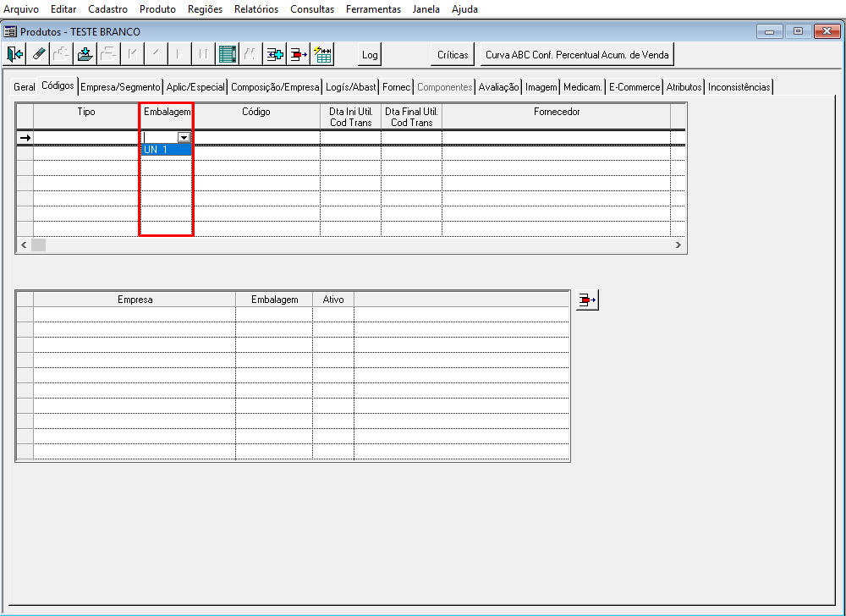
Task: Open the Cadastro menu
Action: (x=108, y=9)
